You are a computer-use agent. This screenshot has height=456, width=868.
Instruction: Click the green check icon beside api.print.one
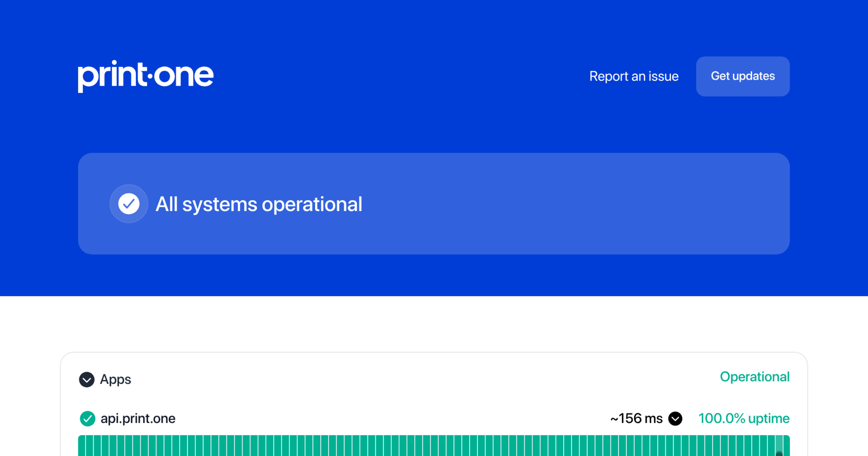point(87,419)
